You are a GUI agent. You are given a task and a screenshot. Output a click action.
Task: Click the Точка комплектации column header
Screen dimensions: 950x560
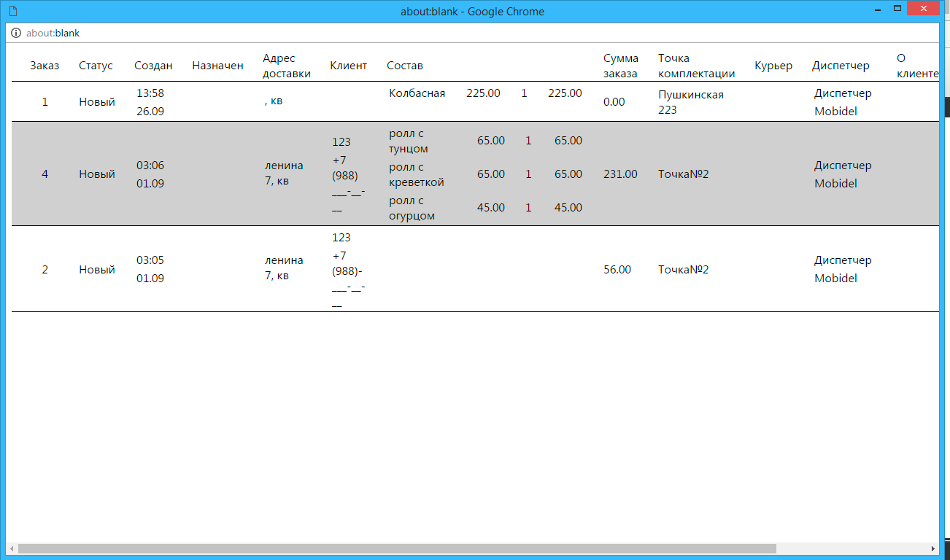pos(696,66)
